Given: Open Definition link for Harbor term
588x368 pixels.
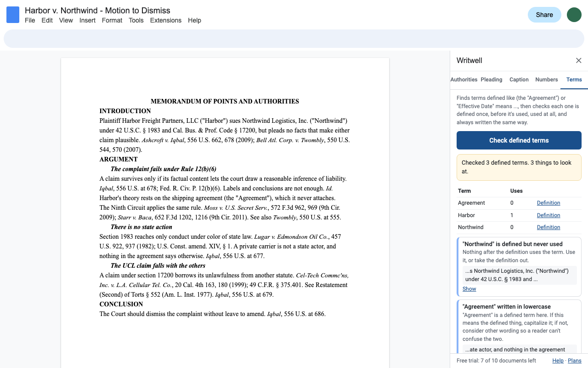Looking at the screenshot, I should pos(548,215).
